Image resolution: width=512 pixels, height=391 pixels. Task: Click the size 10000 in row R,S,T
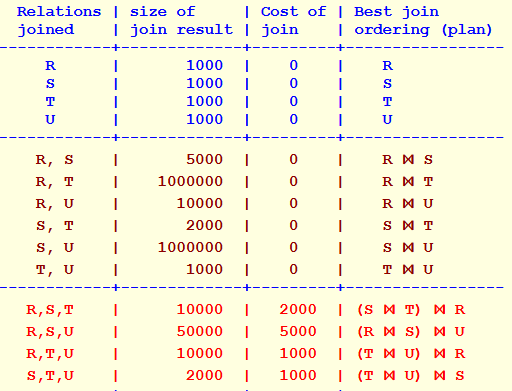199,309
